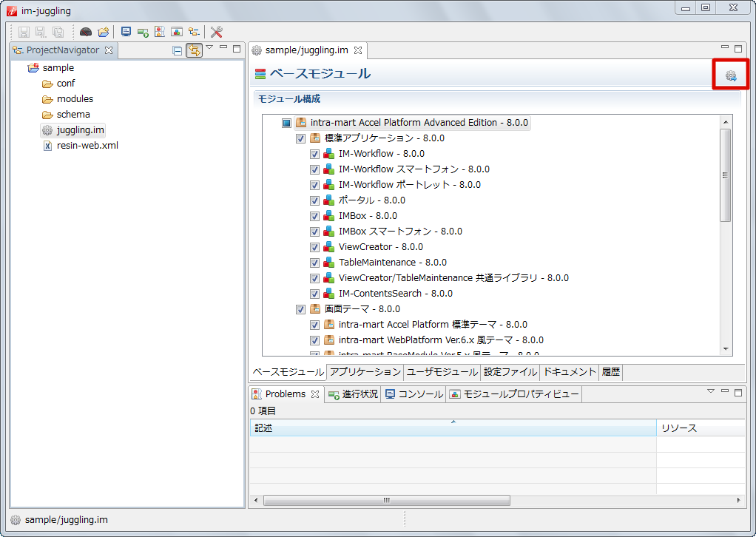Open the ProjectNavigator view menu dropdown arrow
The image size is (756, 537).
209,48
